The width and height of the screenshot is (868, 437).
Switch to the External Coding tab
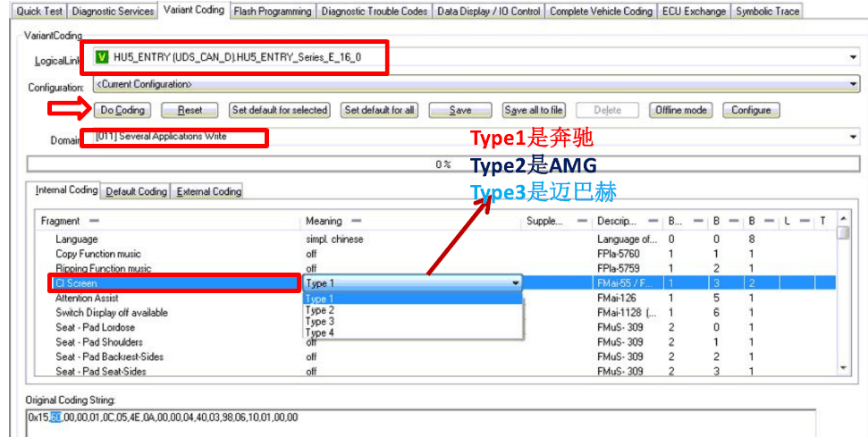tap(209, 191)
